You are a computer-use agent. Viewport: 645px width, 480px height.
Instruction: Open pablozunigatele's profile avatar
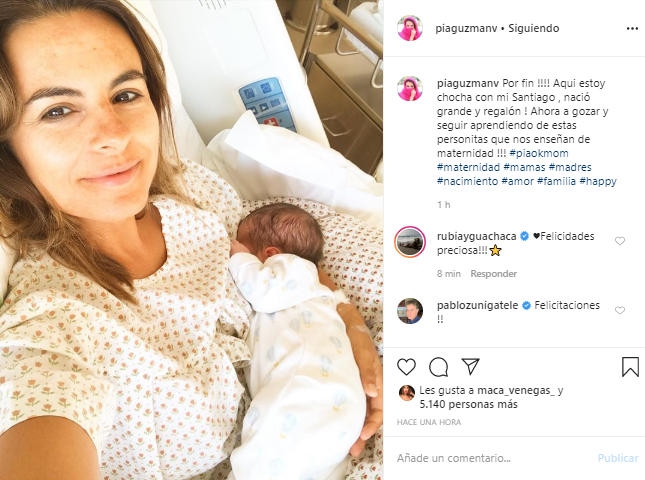point(410,311)
